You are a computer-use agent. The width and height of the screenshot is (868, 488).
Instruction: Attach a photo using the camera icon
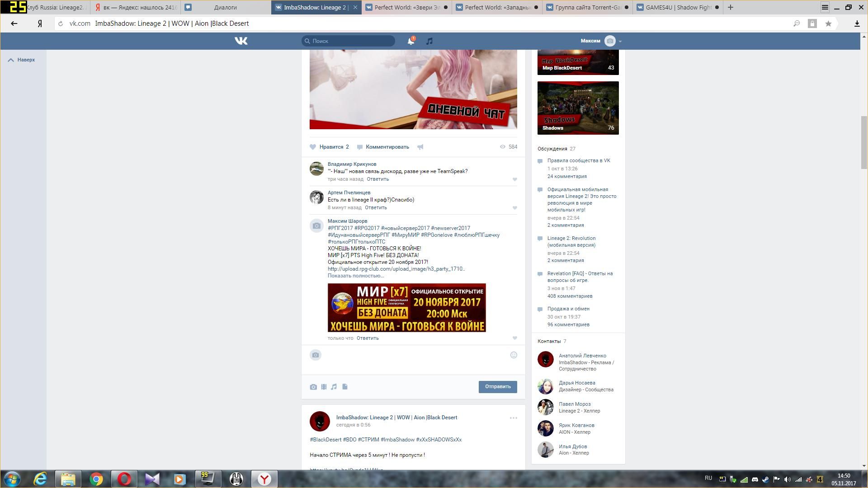pos(313,387)
